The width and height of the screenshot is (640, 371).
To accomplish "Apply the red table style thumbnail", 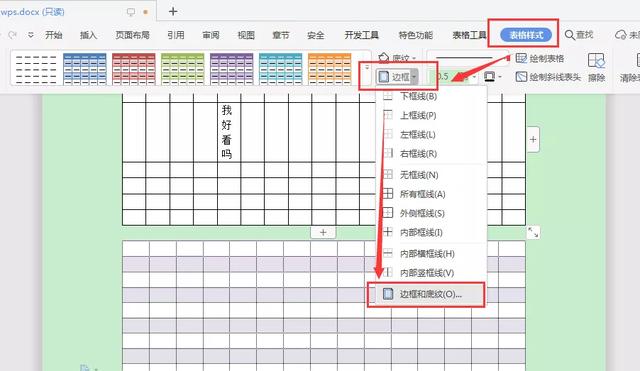I will (134, 69).
